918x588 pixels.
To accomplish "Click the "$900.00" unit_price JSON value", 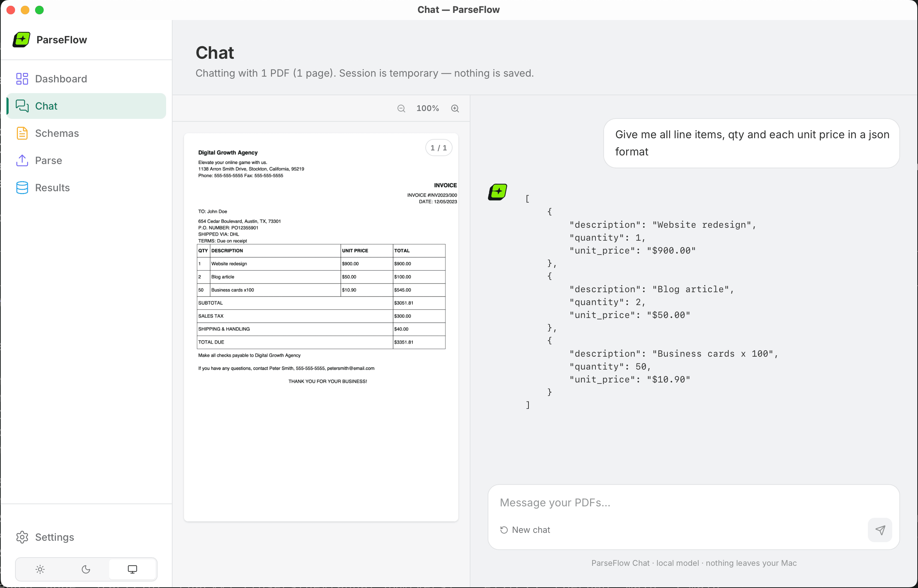I will pos(671,251).
